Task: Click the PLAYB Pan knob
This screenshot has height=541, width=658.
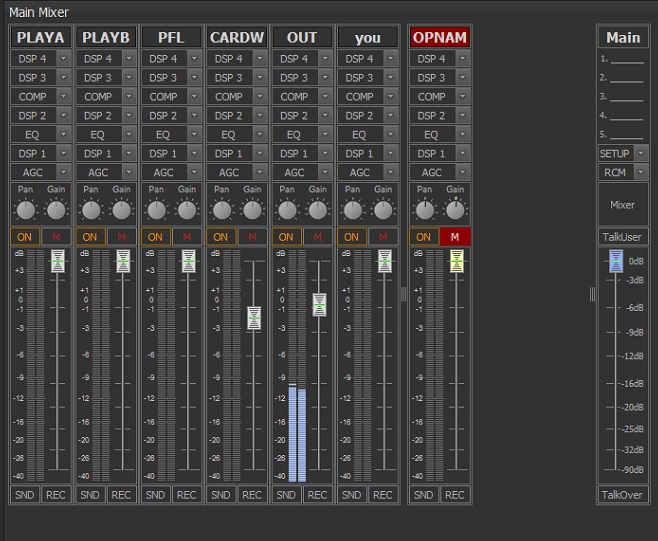Action: tap(91, 210)
